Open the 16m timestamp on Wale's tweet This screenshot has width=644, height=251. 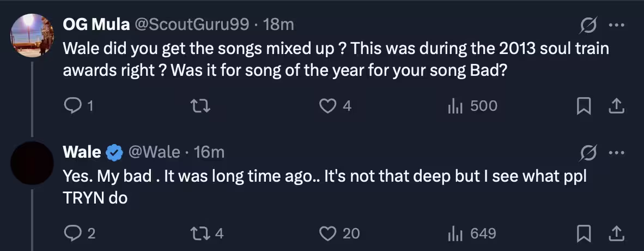(x=209, y=152)
